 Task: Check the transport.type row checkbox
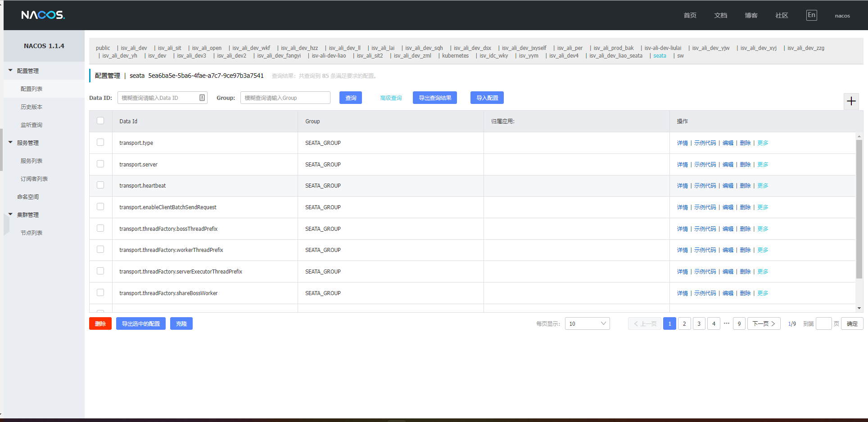(100, 142)
